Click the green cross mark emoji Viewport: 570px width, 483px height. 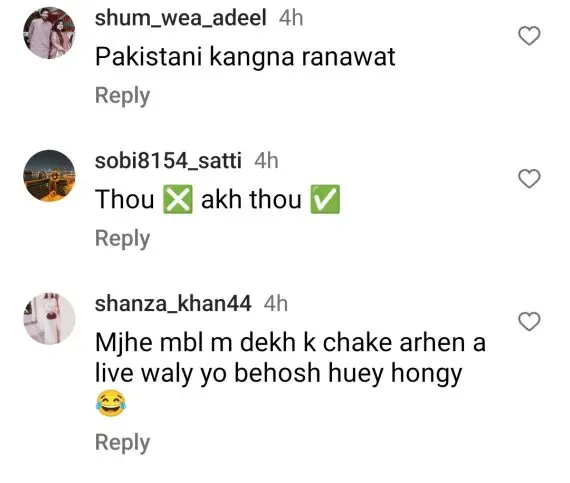click(178, 199)
